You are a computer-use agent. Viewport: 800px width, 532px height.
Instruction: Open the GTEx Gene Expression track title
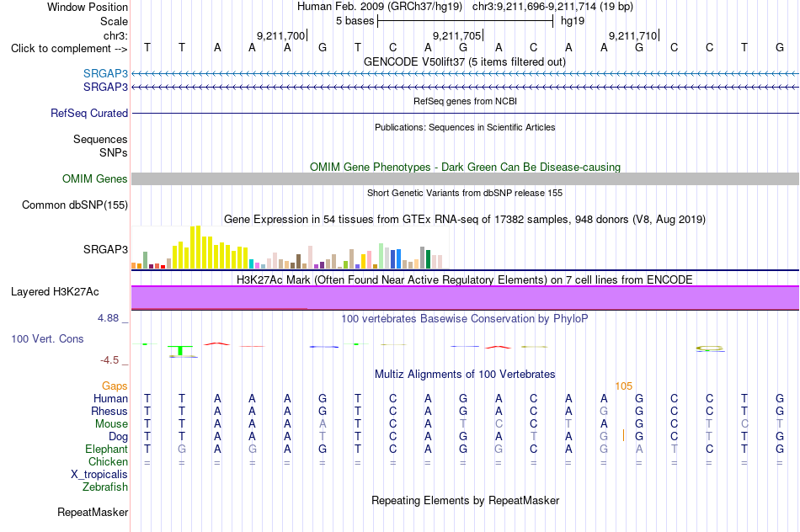click(465, 220)
